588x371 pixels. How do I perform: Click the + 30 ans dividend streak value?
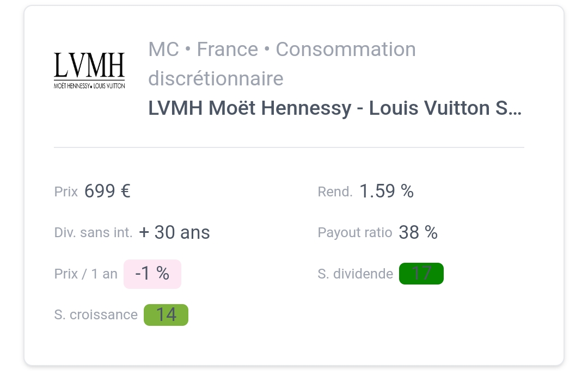click(174, 232)
